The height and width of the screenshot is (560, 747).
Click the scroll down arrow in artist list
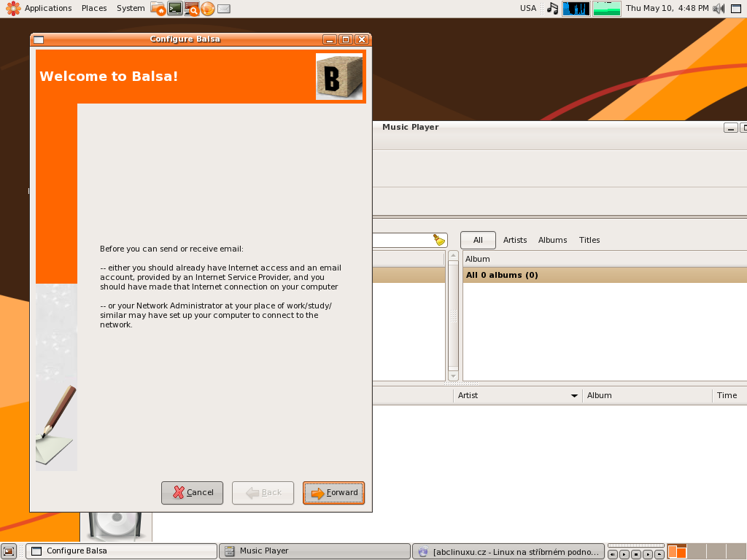click(x=454, y=376)
